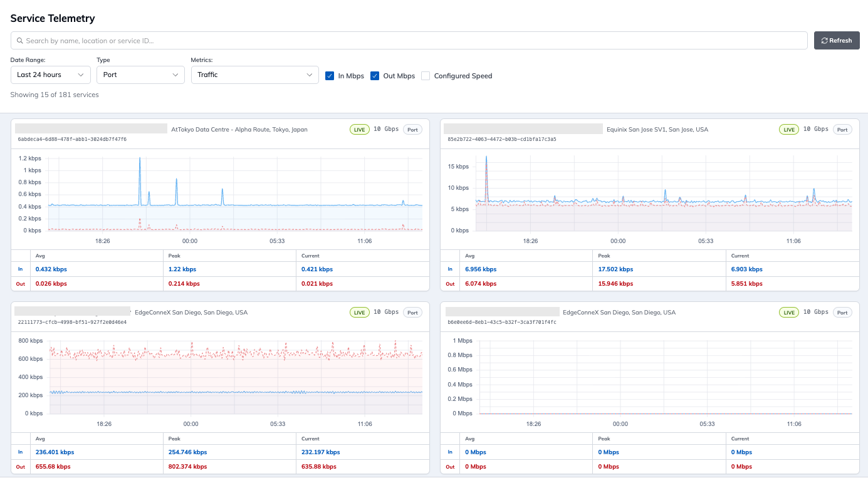868x478 pixels.
Task: Click current Out value 5.851 kbps
Action: [747, 284]
